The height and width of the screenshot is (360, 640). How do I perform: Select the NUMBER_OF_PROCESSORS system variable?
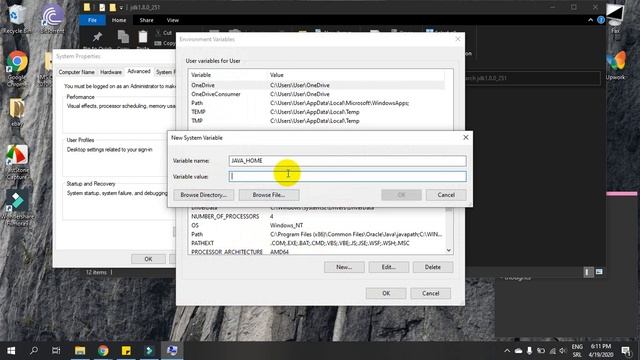point(317,216)
